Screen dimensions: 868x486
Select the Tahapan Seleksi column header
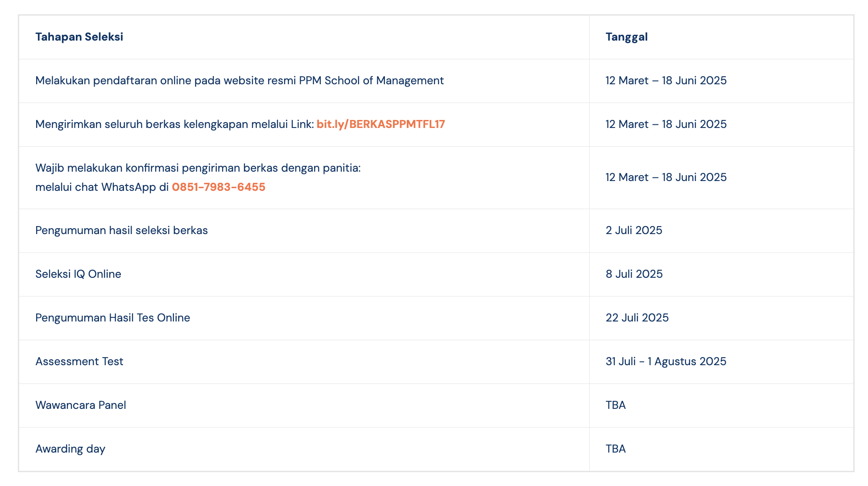click(x=79, y=37)
